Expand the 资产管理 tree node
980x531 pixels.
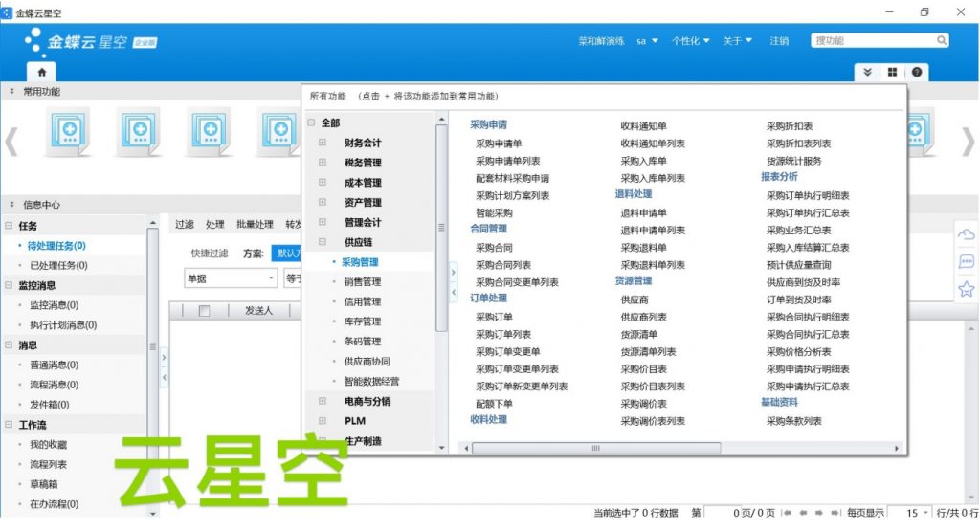point(323,203)
